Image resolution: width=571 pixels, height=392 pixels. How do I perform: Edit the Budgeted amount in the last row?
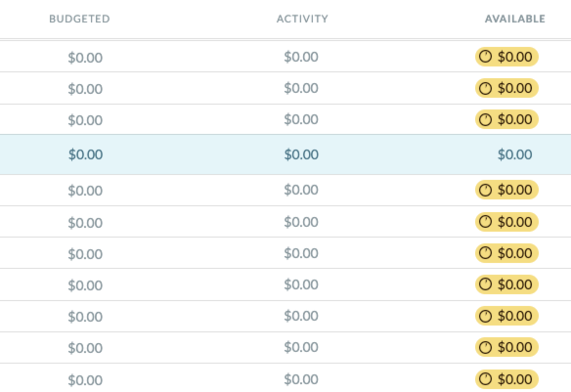click(85, 380)
